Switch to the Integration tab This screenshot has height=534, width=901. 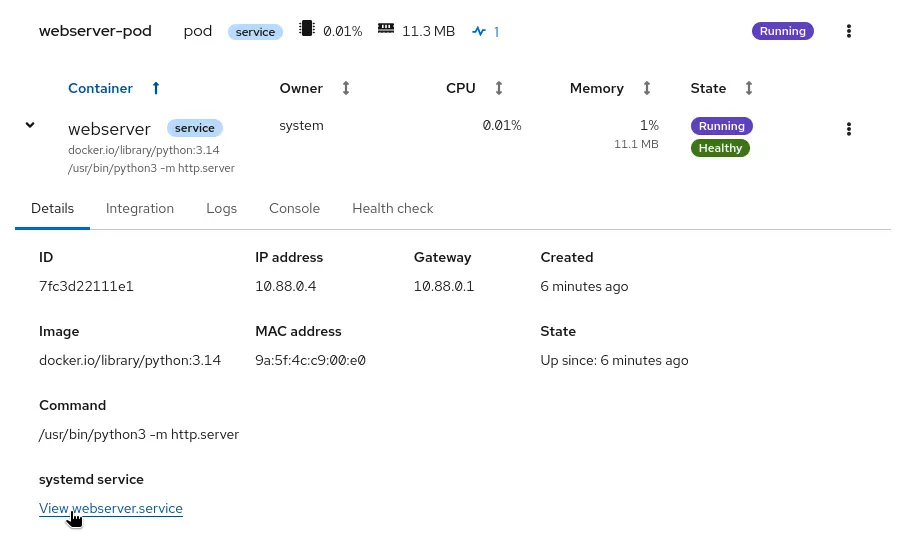point(140,209)
